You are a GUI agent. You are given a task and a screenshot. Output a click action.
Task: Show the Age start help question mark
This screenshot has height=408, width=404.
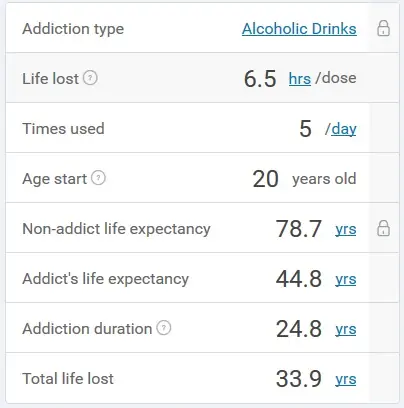click(x=98, y=178)
